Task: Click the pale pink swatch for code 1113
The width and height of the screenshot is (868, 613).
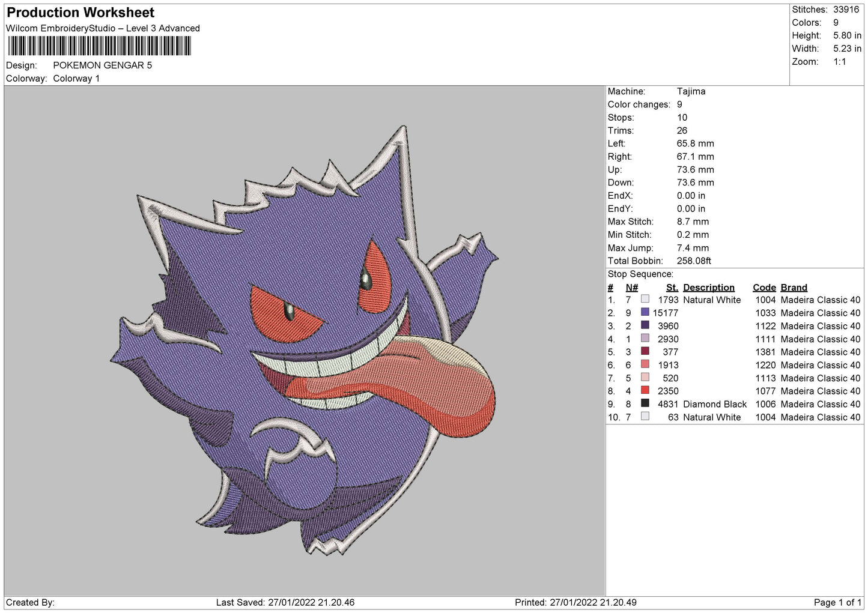Action: (x=645, y=378)
